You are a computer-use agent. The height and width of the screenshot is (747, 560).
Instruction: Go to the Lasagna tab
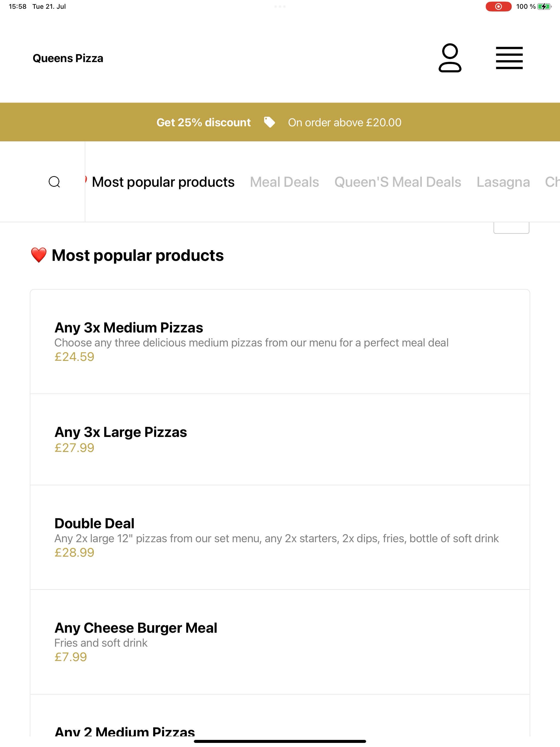click(503, 182)
